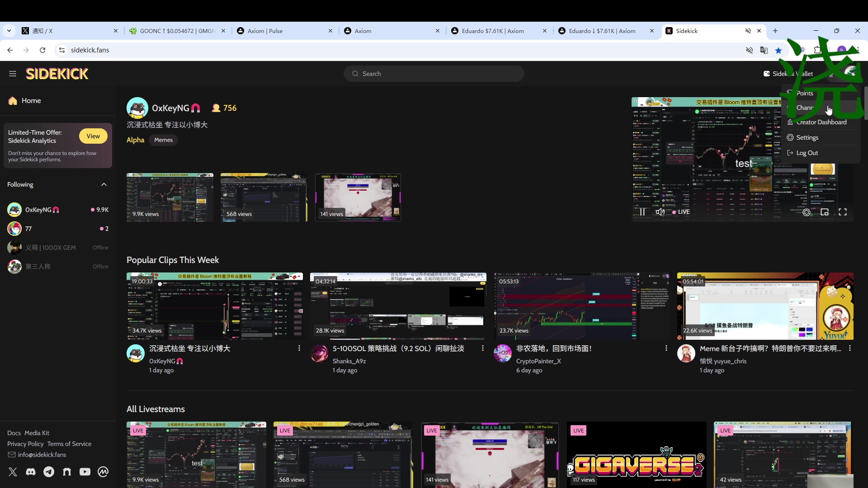The height and width of the screenshot is (488, 868).
Task: Open player quality settings gear
Action: 807,212
